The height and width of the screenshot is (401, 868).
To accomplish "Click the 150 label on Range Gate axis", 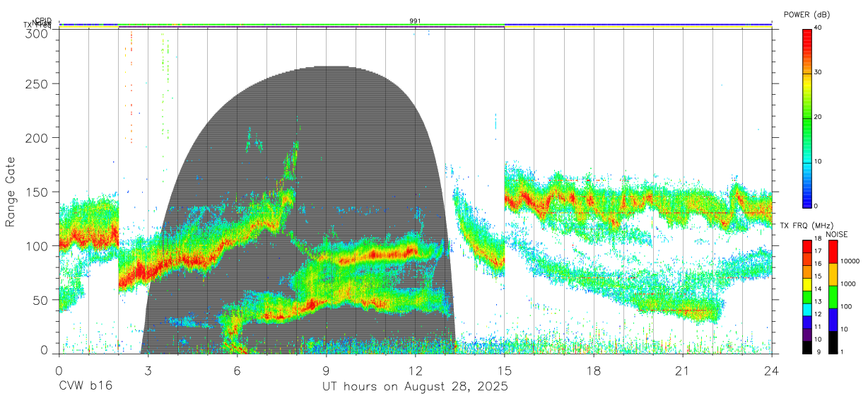I will click(x=37, y=192).
